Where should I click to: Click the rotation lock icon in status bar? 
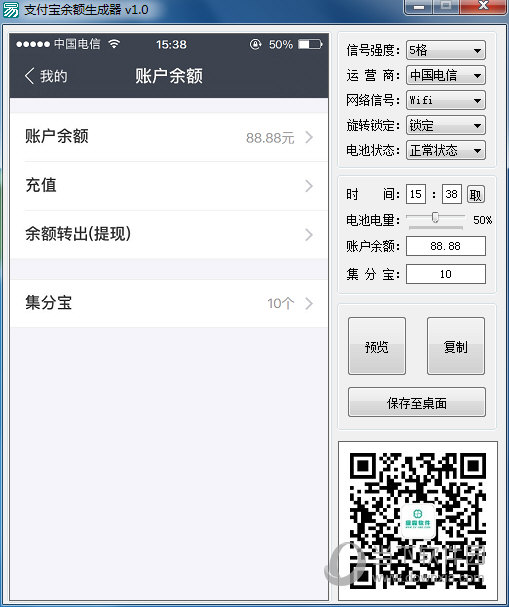tap(255, 44)
